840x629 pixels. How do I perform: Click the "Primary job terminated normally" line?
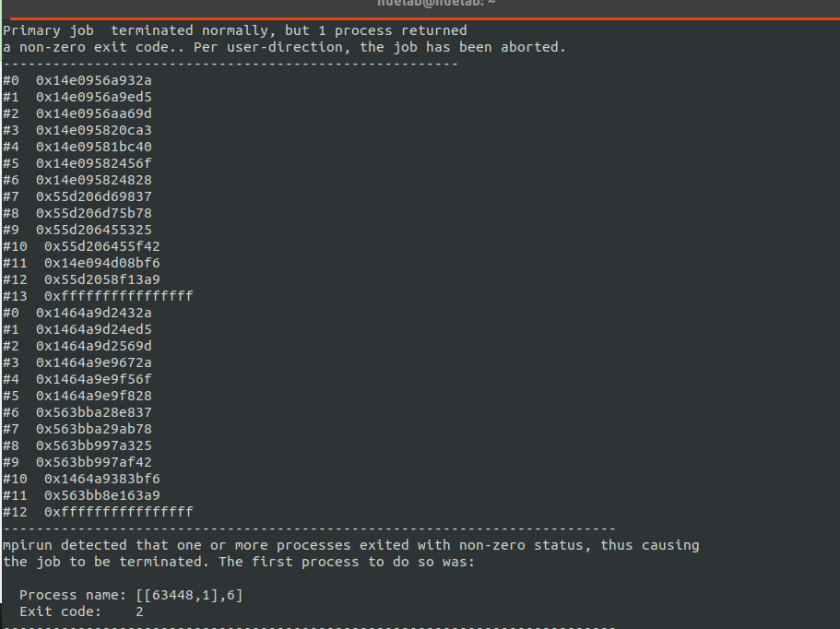235,30
